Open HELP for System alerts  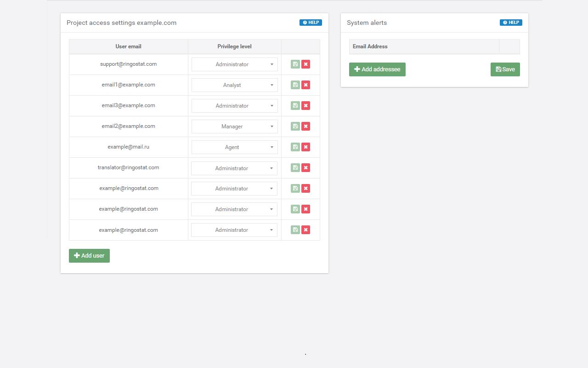click(511, 22)
